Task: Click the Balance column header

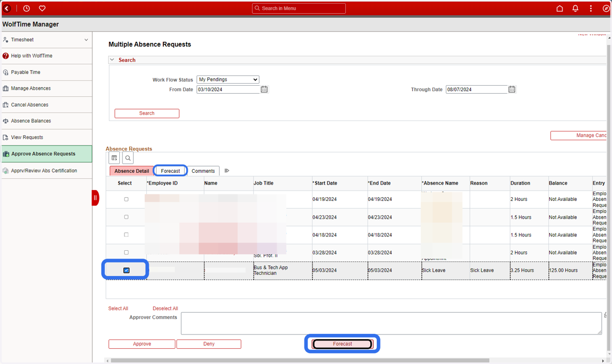Action: [558, 184]
